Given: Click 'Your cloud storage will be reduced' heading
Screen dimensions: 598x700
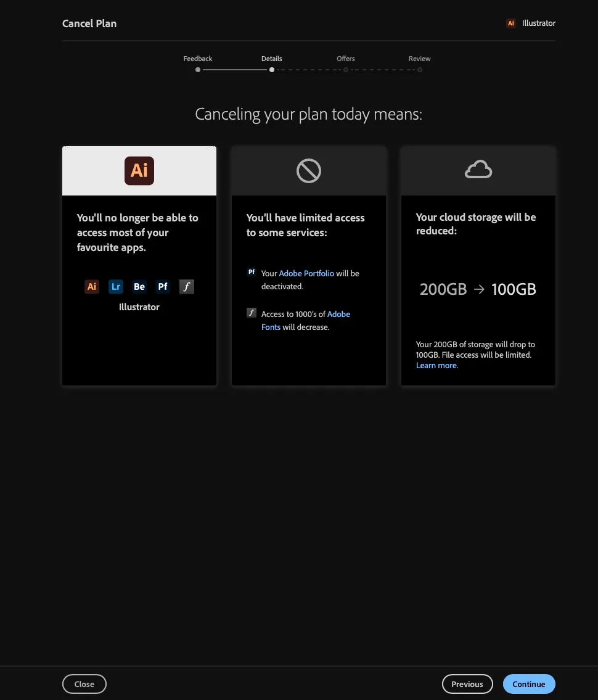Looking at the screenshot, I should (476, 224).
